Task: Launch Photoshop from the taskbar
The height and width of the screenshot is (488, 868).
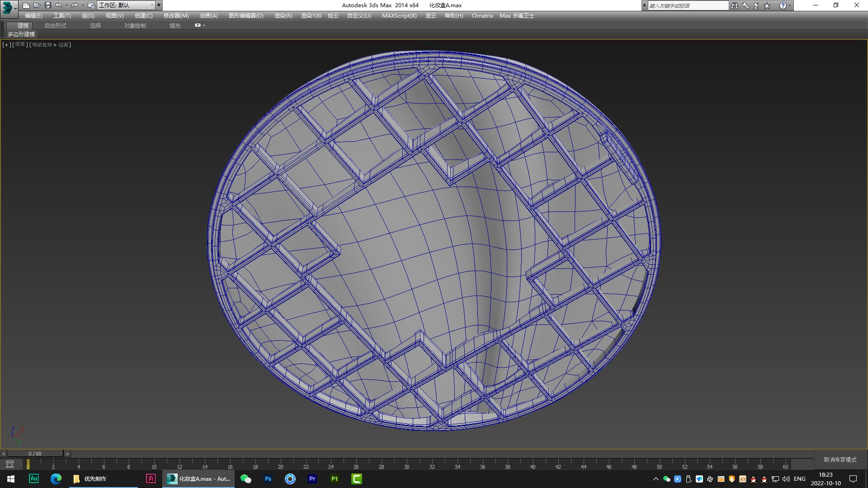Action: (268, 479)
